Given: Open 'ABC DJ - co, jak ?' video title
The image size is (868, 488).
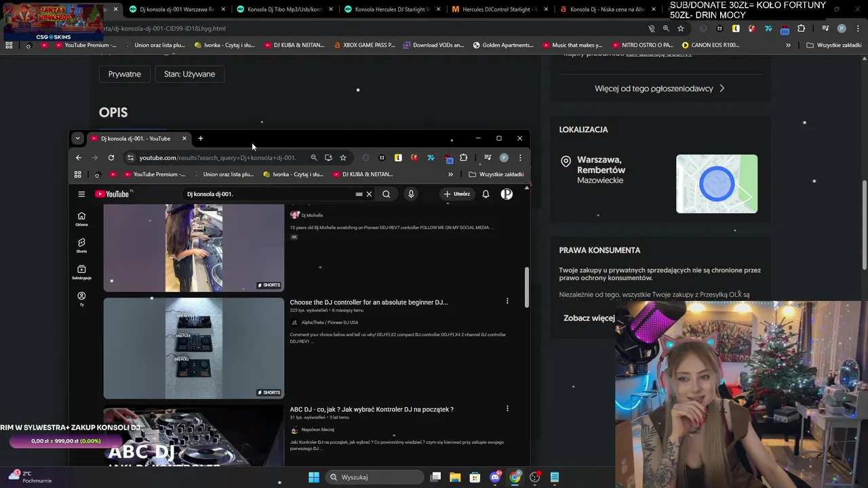Looking at the screenshot, I should point(372,409).
